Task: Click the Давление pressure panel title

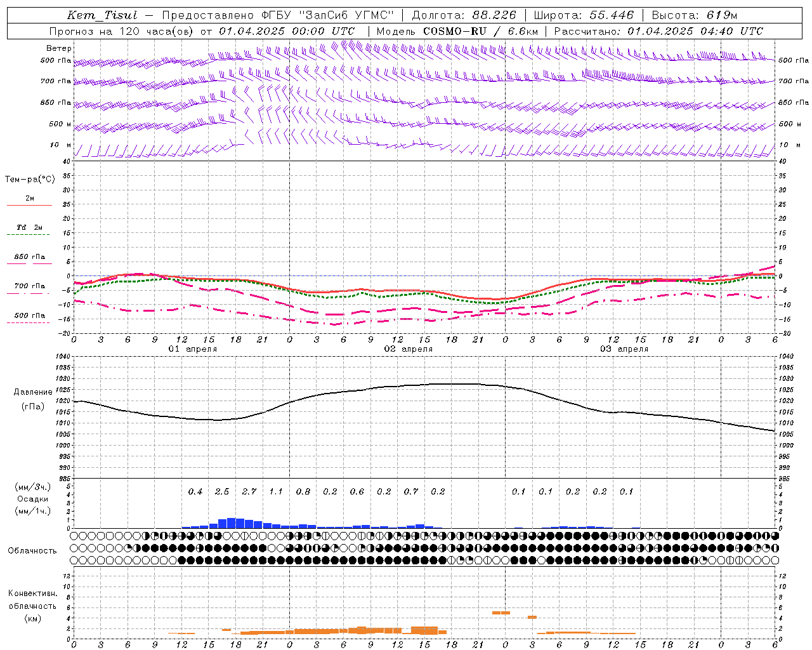Action: point(33,392)
